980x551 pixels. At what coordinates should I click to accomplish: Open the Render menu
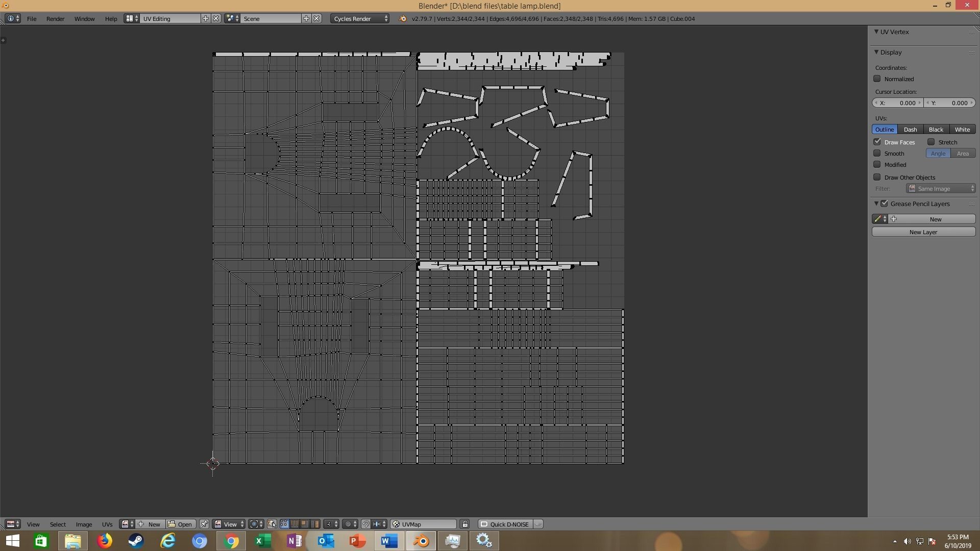(x=55, y=19)
